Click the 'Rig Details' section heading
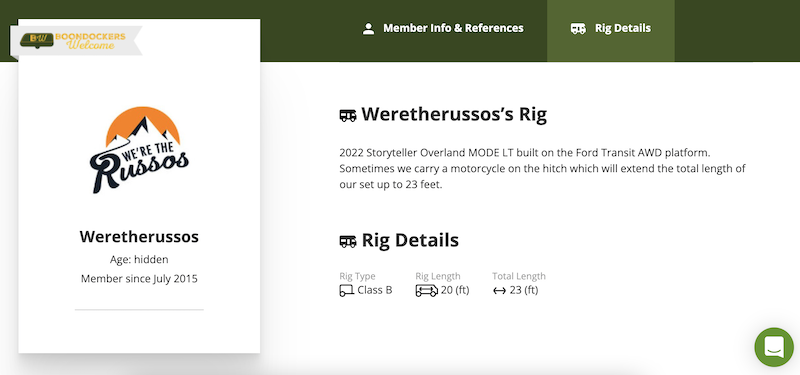800x375 pixels. coord(410,240)
